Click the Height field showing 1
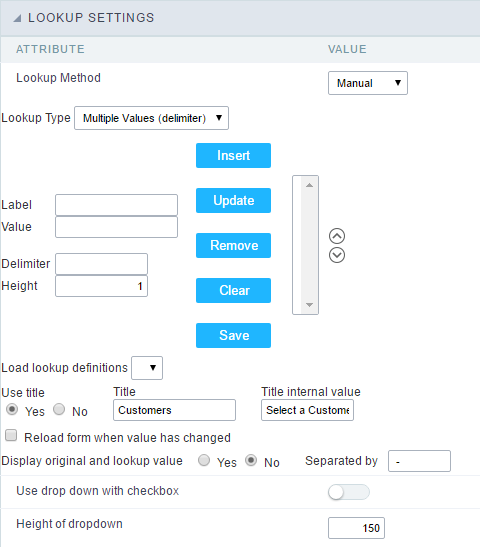Viewport: 480px width, 547px height. (102, 286)
